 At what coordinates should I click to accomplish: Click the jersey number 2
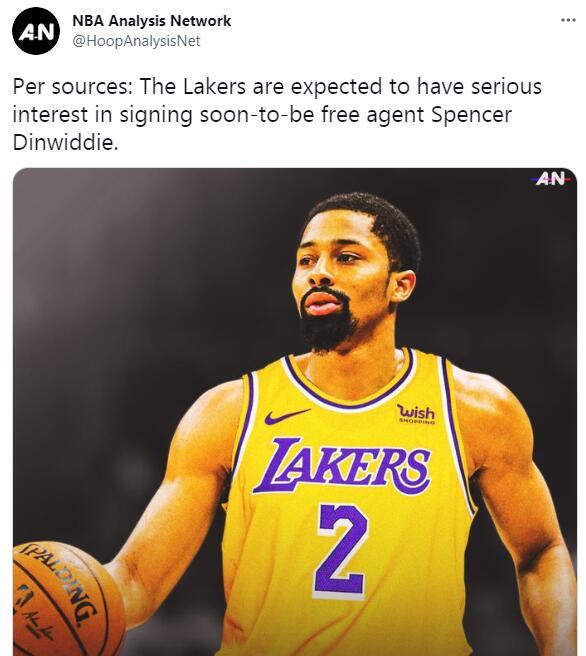point(341,551)
